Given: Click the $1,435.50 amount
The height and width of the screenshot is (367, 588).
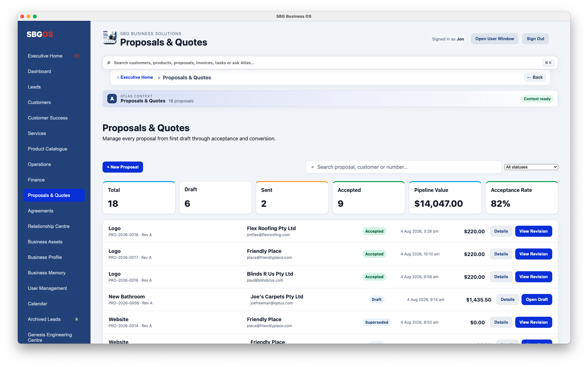Looking at the screenshot, I should point(479,300).
